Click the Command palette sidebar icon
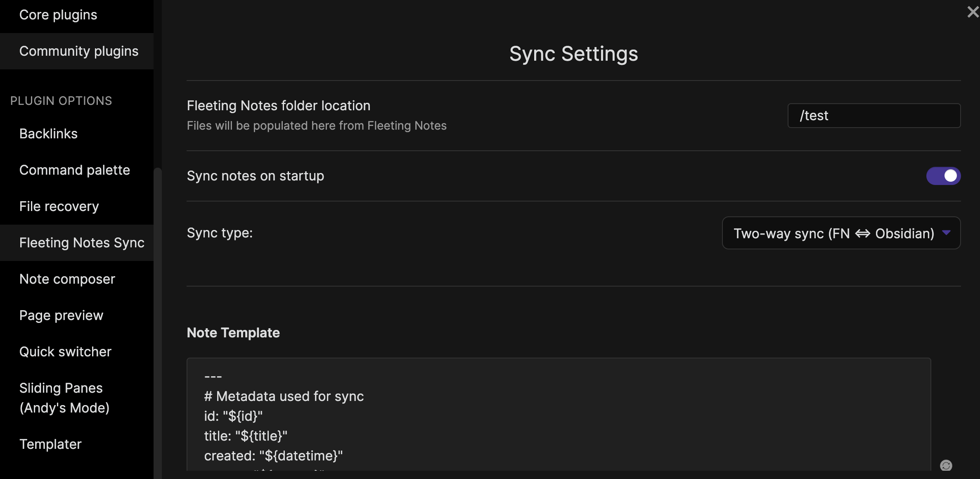The height and width of the screenshot is (479, 980). [x=74, y=169]
